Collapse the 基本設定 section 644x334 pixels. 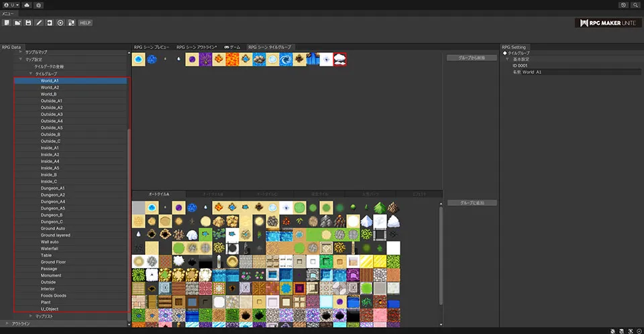click(x=507, y=59)
